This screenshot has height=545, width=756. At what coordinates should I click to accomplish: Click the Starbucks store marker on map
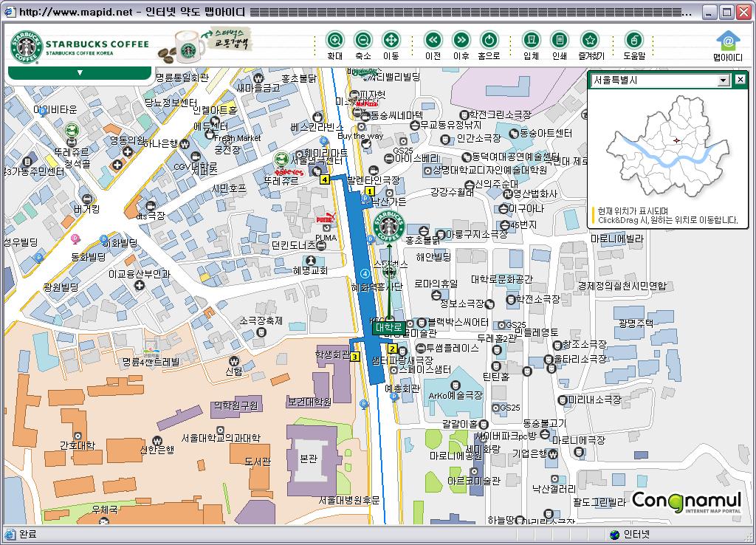tap(388, 226)
